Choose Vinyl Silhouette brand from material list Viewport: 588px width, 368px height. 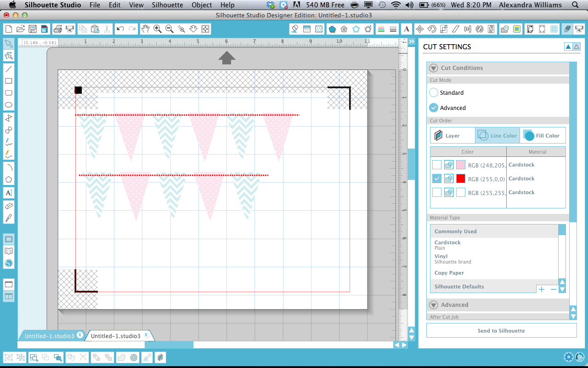click(x=494, y=259)
